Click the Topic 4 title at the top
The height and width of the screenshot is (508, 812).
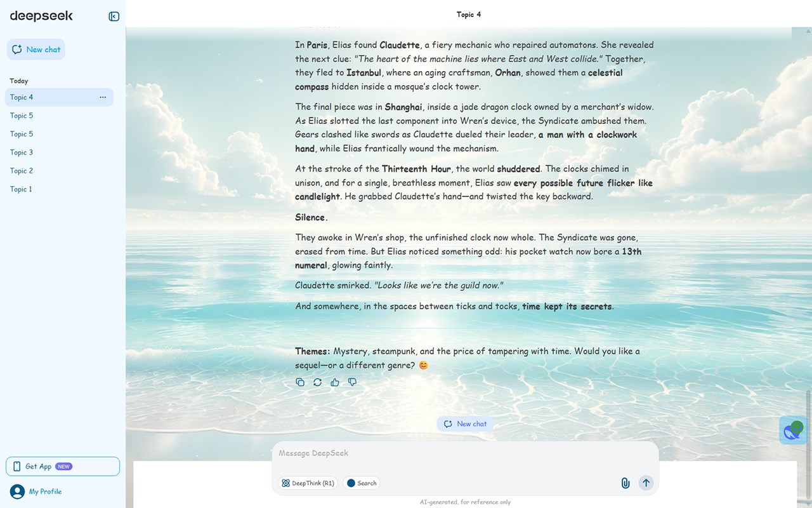[x=469, y=14]
